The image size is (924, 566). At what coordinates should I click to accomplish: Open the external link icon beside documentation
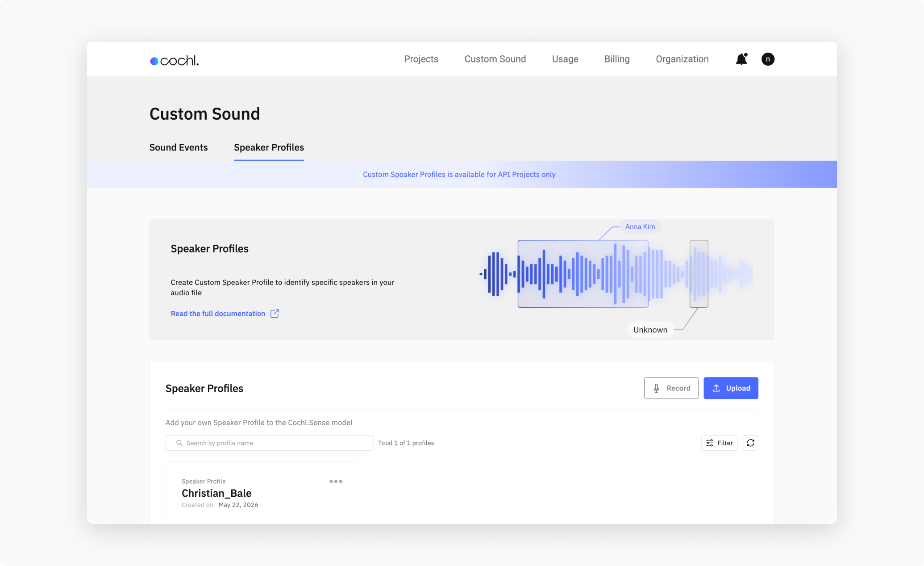point(275,314)
